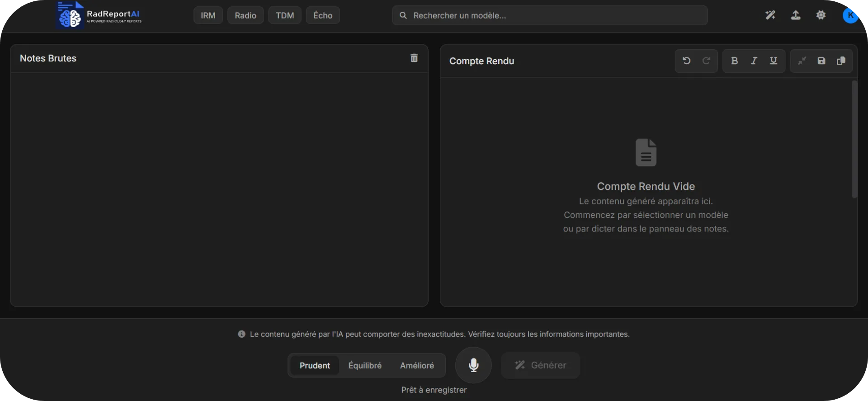The image size is (868, 401).
Task: Click the Générer button
Action: [540, 365]
